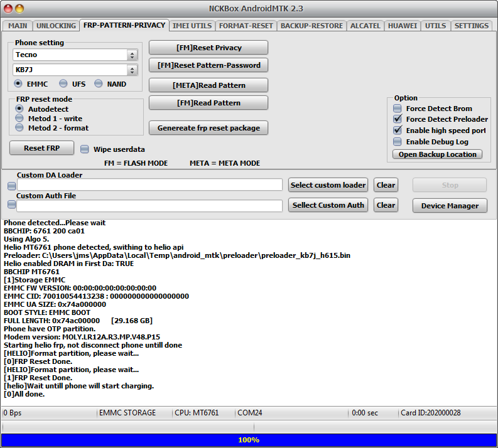
Task: Expand the KB7J model dropdown
Action: tap(132, 70)
